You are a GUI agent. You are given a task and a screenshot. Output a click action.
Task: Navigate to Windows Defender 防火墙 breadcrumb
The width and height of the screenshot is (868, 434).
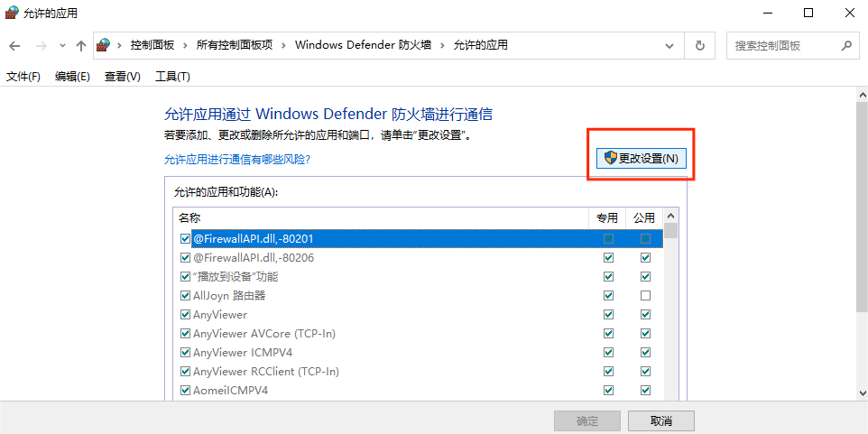[x=363, y=45]
